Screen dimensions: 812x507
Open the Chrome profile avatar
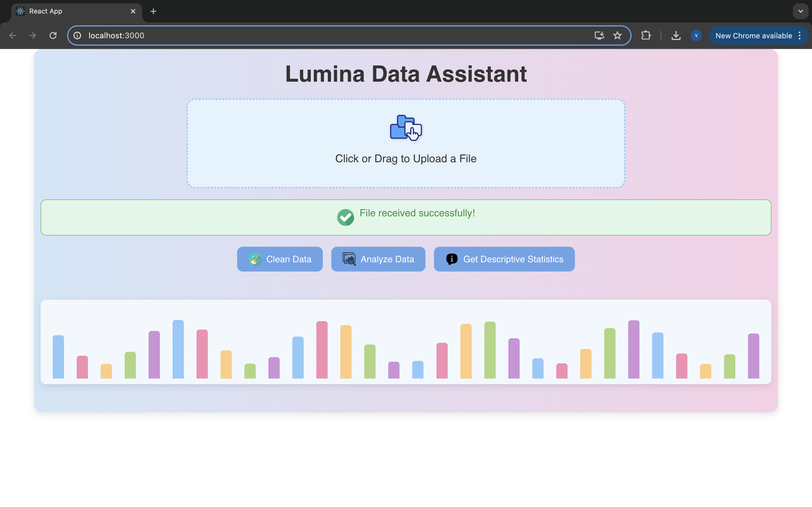[x=696, y=35]
